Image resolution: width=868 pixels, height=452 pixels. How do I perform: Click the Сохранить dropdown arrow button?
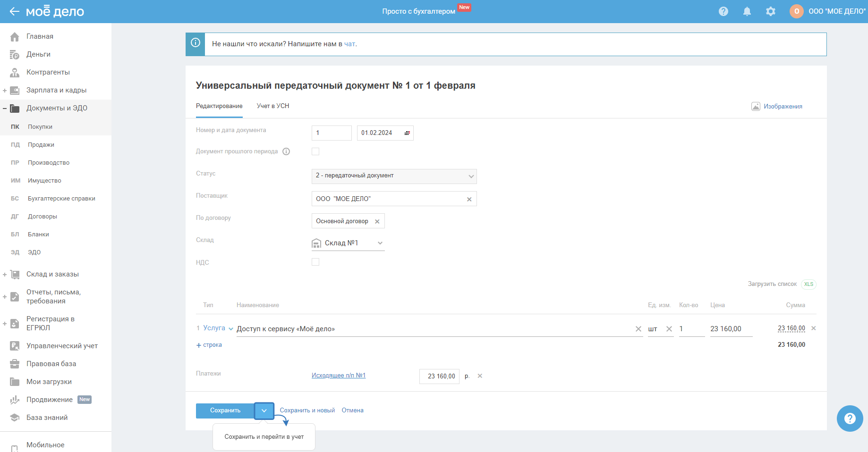point(264,410)
